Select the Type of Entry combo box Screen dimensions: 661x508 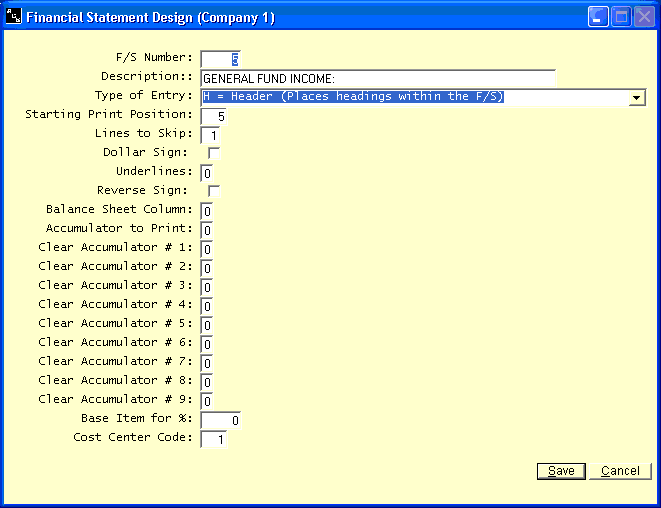tap(415, 97)
